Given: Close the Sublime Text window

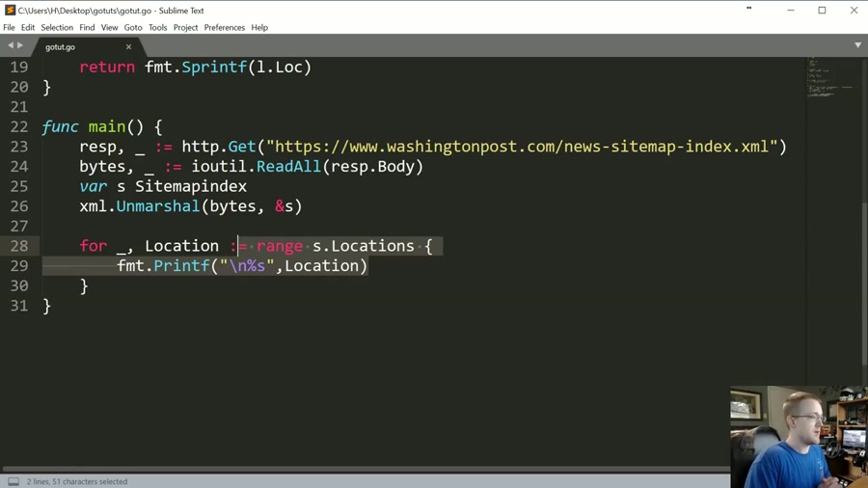Looking at the screenshot, I should (854, 10).
